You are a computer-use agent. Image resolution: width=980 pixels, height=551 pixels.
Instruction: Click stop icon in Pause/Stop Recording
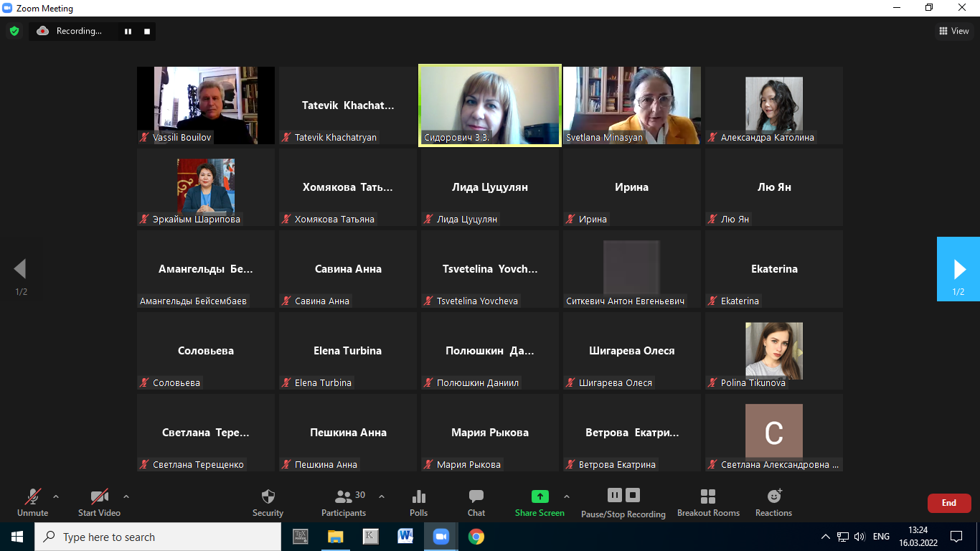[632, 495]
